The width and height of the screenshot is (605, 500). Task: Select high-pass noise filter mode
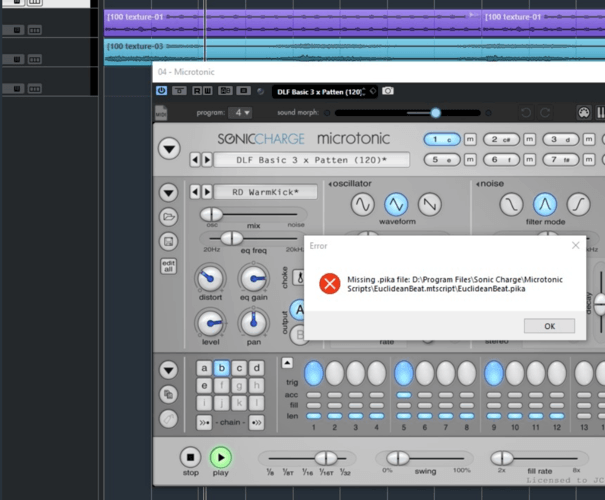[578, 204]
